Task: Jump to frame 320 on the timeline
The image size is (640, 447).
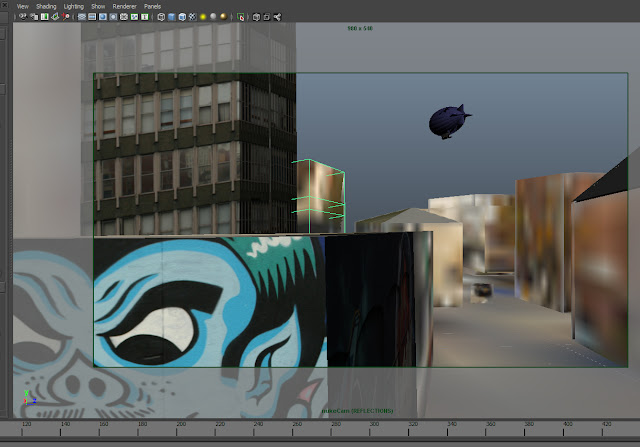Action: coord(413,424)
